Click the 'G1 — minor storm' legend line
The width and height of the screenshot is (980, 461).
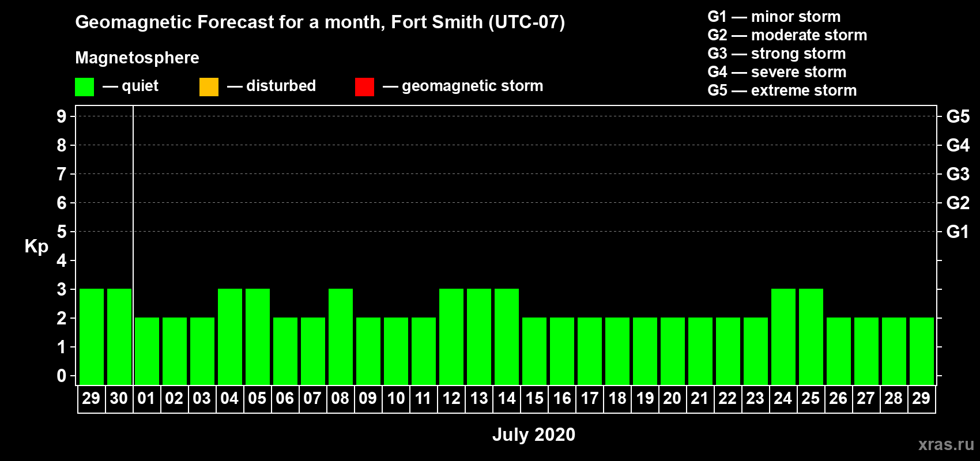tap(774, 17)
